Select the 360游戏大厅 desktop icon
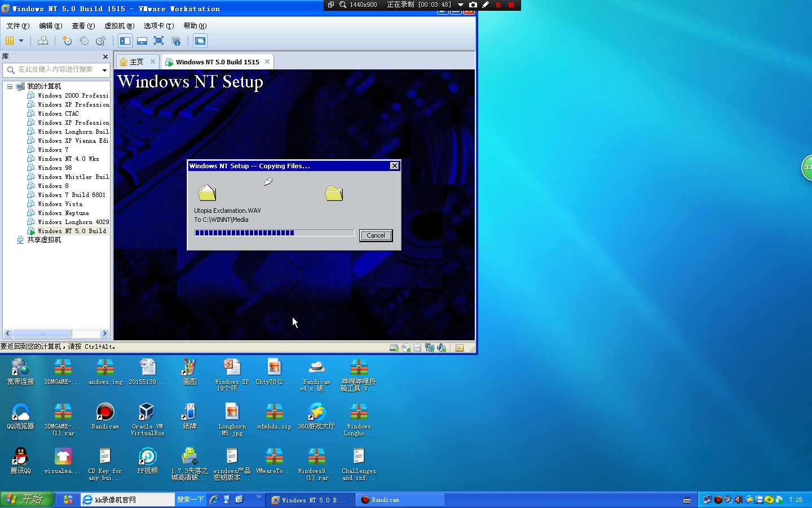The image size is (812, 508). pos(316,417)
